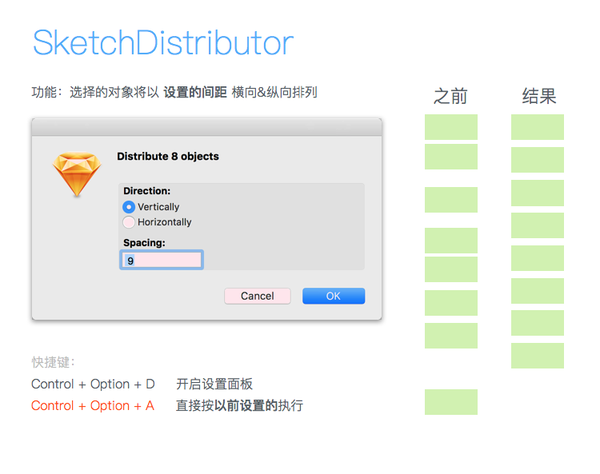
Task: Select the Vertically radio button
Action: 128,207
